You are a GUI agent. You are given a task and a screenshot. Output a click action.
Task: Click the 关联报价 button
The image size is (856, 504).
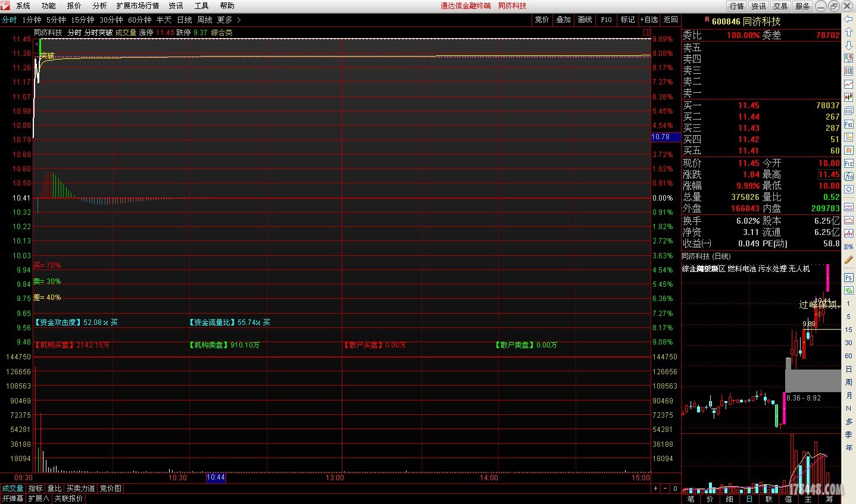69,499
